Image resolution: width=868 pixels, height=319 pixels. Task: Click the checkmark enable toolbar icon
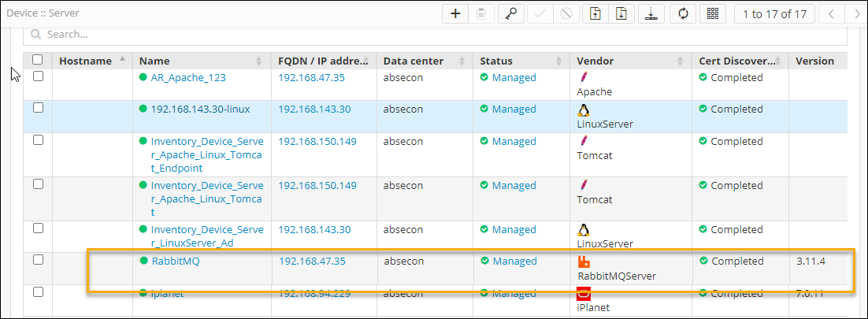coord(540,14)
